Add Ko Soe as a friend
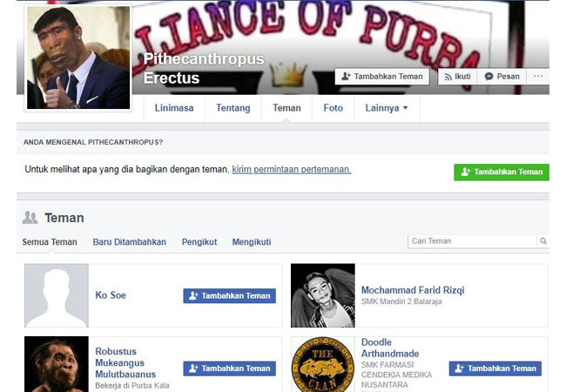The height and width of the screenshot is (392, 566). 229,296
